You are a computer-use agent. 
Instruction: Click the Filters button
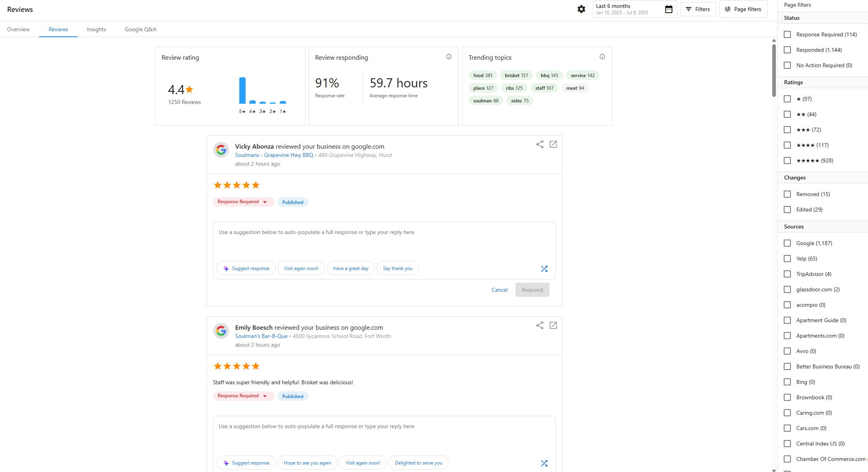pos(698,9)
